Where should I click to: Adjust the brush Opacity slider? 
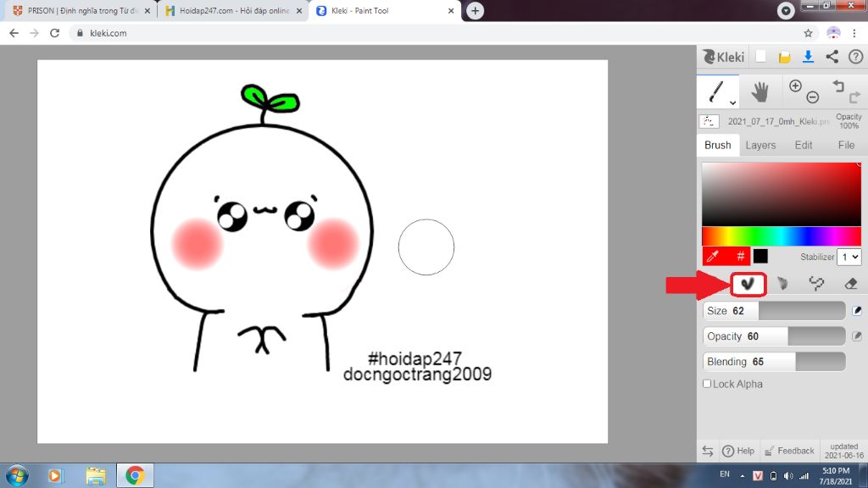coord(774,335)
